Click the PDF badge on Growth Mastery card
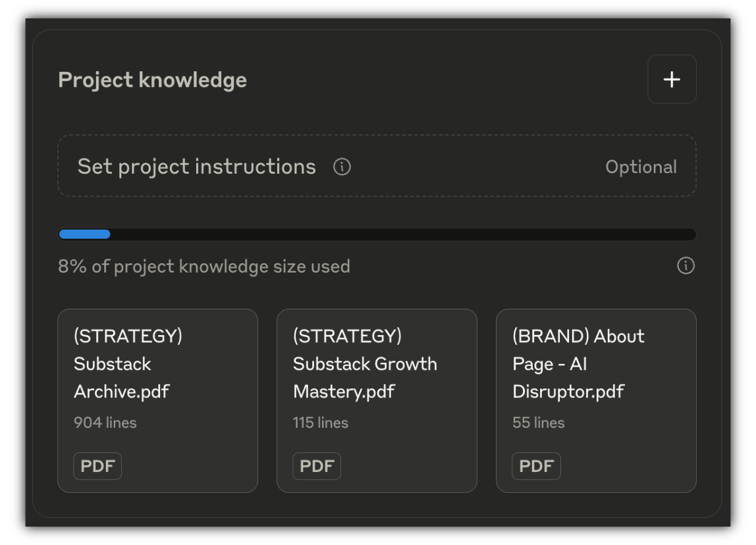The width and height of the screenshot is (756, 545). click(x=317, y=466)
